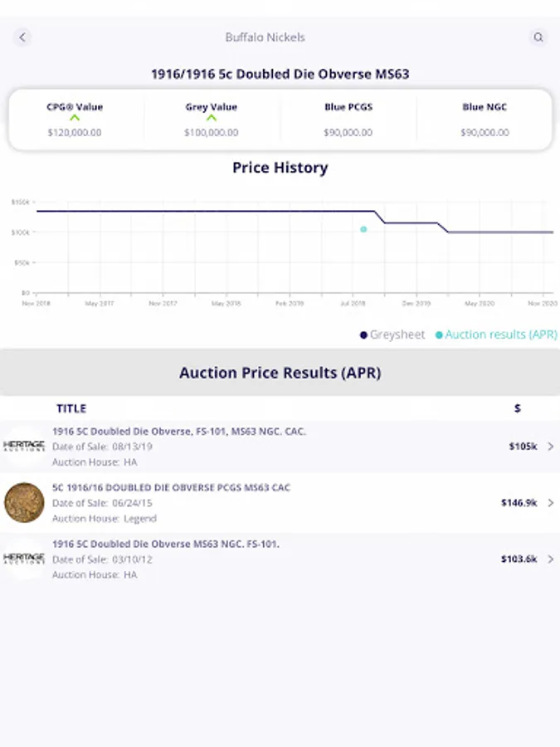Click the Greysheet price line on the chart
The height and width of the screenshot is (747, 560).
tap(207, 211)
